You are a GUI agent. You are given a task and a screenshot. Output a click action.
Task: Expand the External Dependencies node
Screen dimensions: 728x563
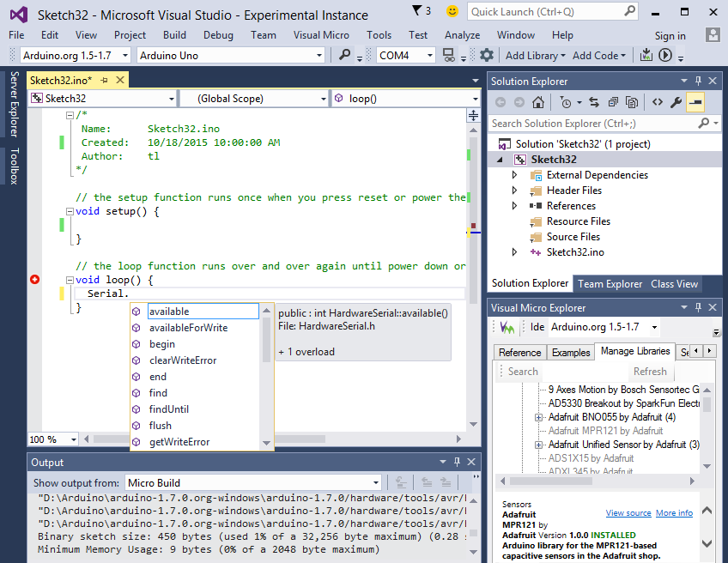point(514,175)
